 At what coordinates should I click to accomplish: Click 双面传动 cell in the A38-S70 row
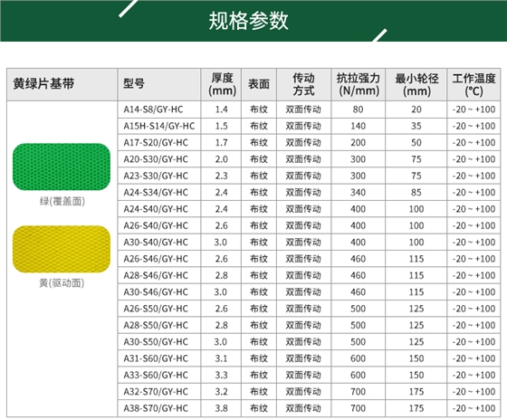coord(303,408)
